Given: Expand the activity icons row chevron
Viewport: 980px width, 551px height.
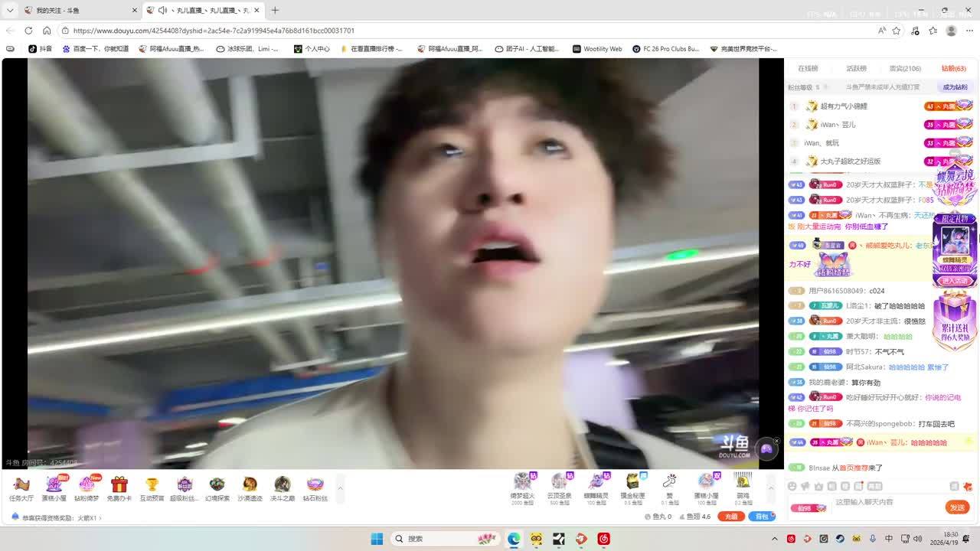Looking at the screenshot, I should (340, 487).
